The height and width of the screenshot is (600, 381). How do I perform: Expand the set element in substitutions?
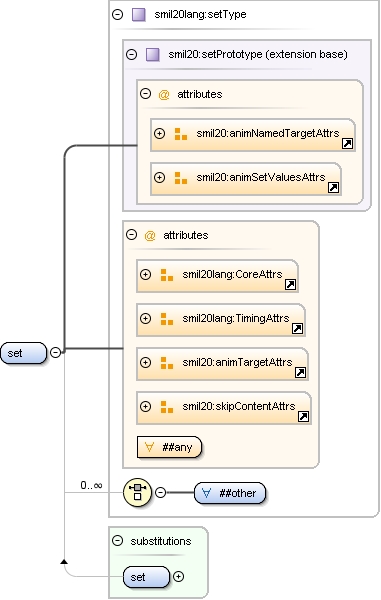coord(179,576)
